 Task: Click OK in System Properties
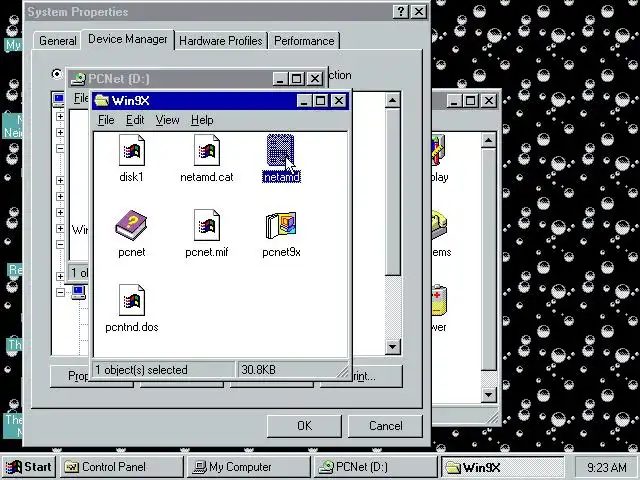click(x=304, y=426)
